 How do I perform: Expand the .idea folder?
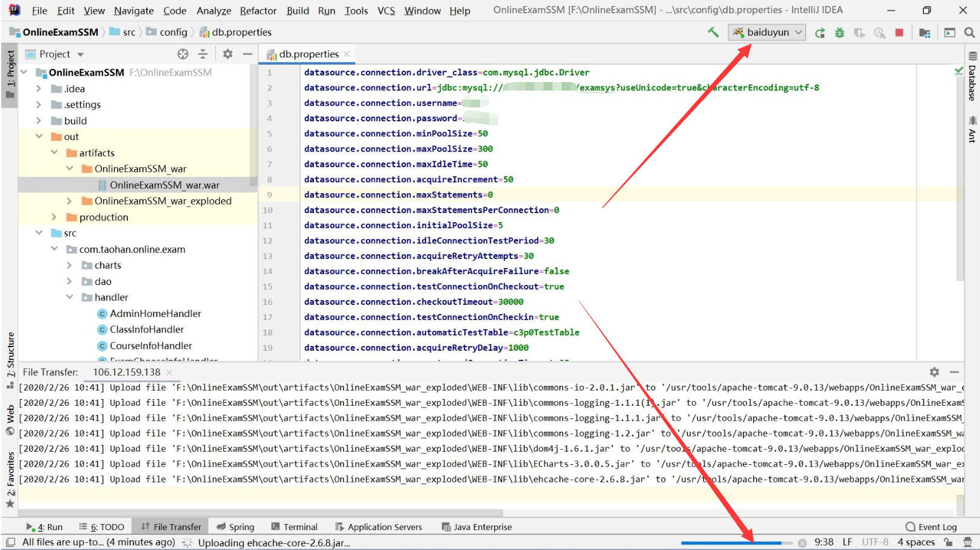click(39, 89)
